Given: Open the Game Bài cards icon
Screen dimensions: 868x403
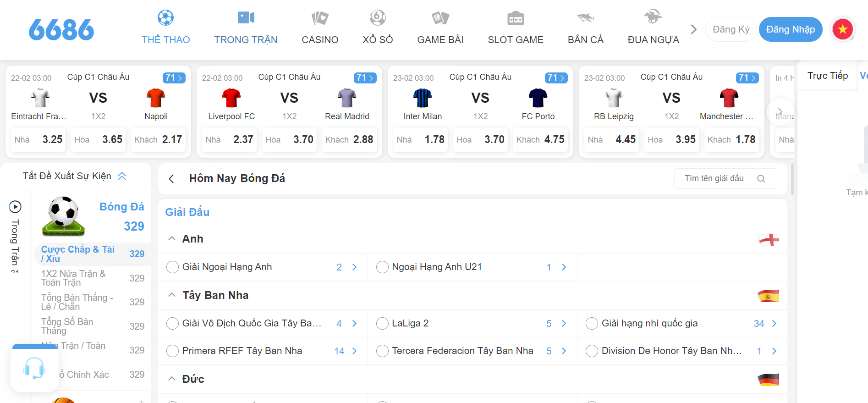Looking at the screenshot, I should (440, 18).
